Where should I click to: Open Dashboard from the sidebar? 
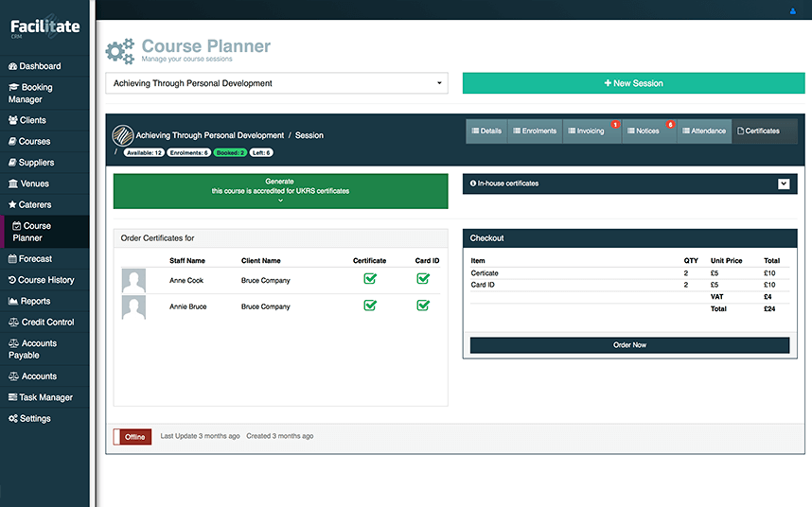click(x=40, y=66)
